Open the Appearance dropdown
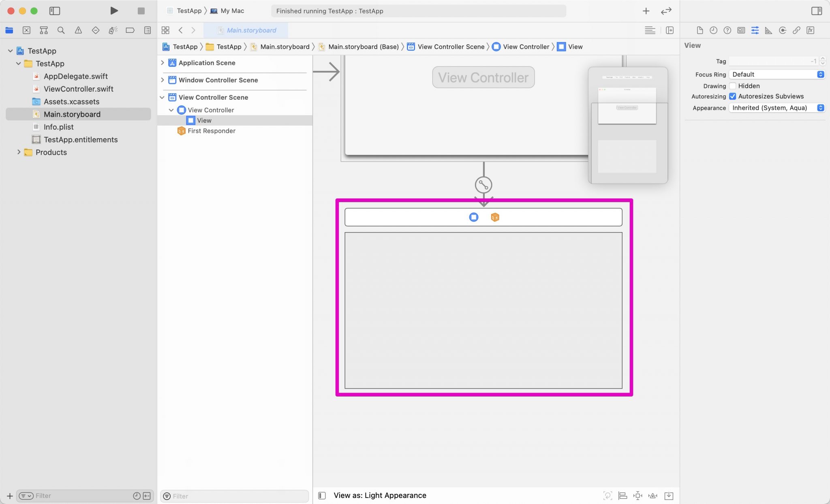 pyautogui.click(x=776, y=108)
